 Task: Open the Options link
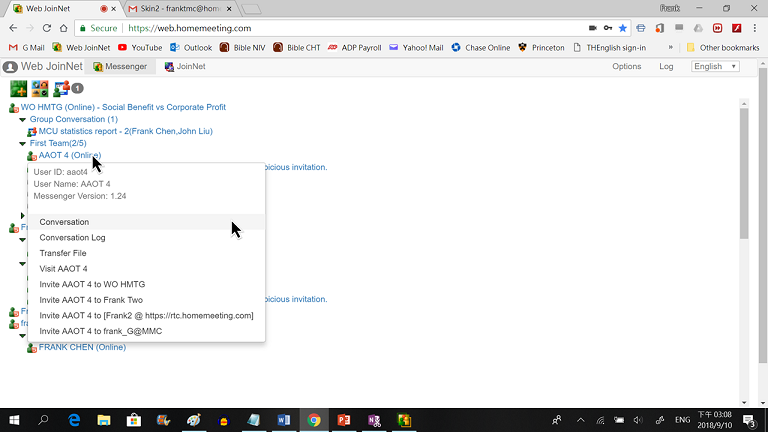pyautogui.click(x=626, y=67)
